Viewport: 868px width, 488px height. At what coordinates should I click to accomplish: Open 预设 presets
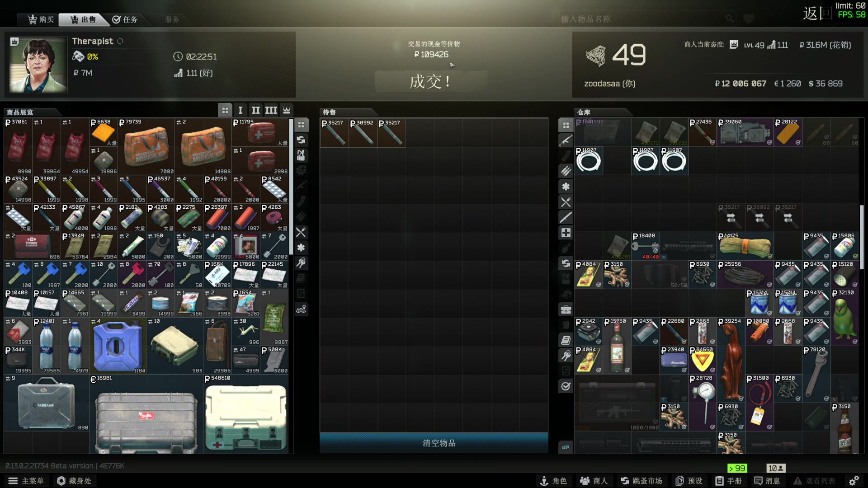pos(689,481)
